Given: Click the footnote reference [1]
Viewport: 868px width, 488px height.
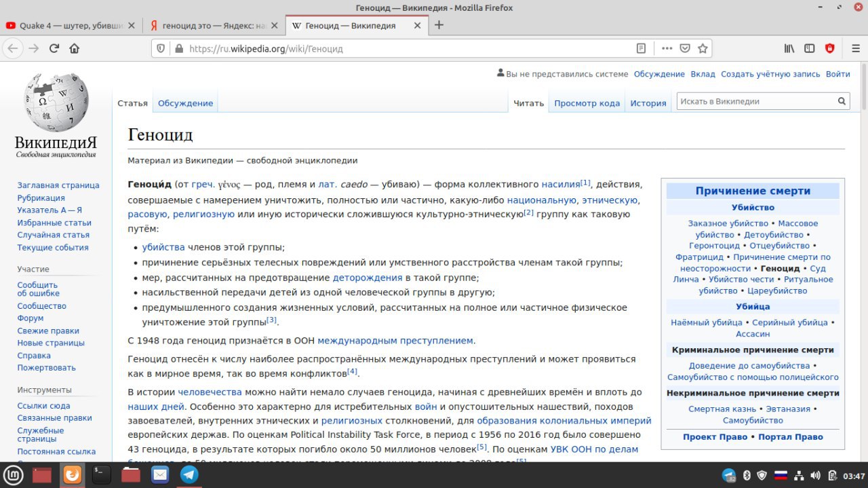Looking at the screenshot, I should pos(585,182).
